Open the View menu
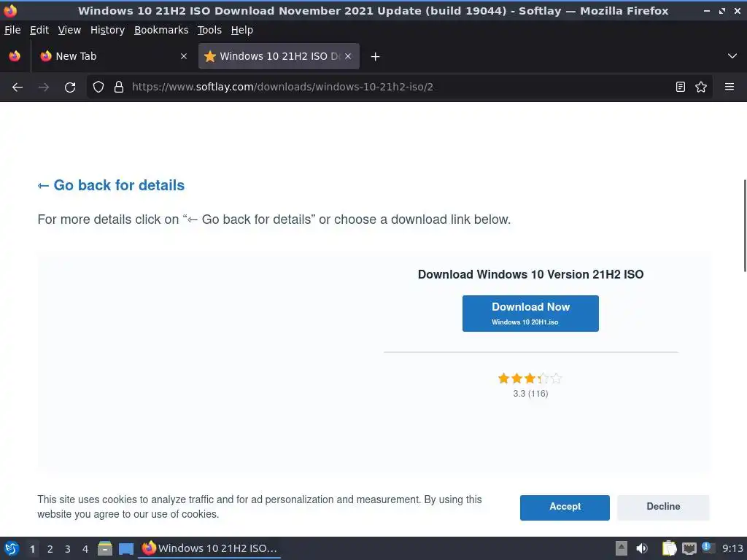The width and height of the screenshot is (747, 560). click(69, 30)
